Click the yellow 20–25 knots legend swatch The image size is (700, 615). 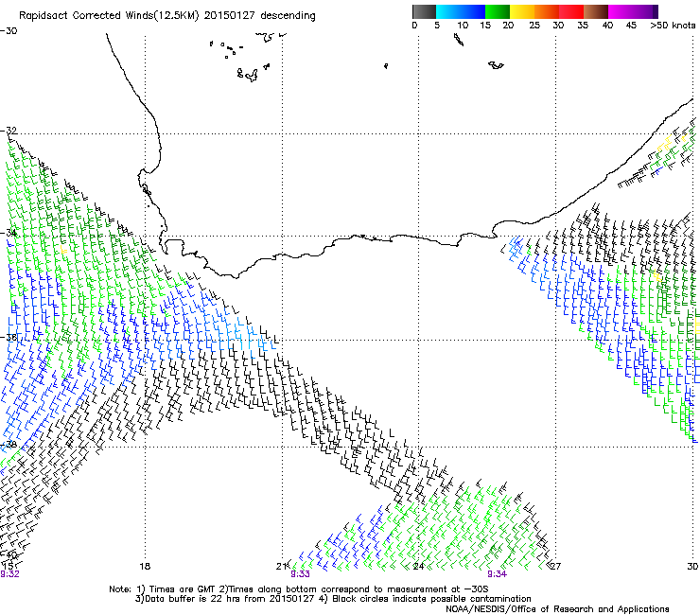pyautogui.click(x=522, y=11)
